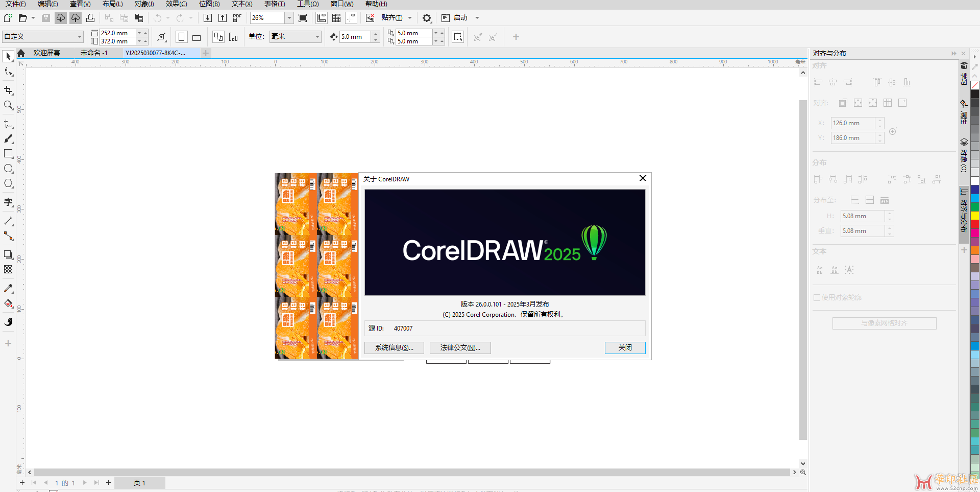Toggle all pages layout button
Image resolution: width=980 pixels, height=492 pixels.
tap(218, 37)
